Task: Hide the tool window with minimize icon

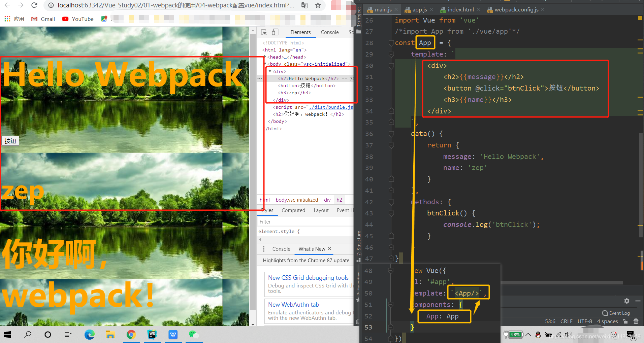Action: [638, 301]
